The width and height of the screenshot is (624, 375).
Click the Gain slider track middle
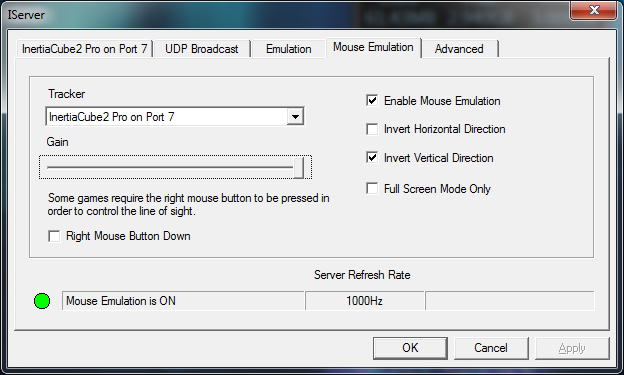(x=170, y=167)
